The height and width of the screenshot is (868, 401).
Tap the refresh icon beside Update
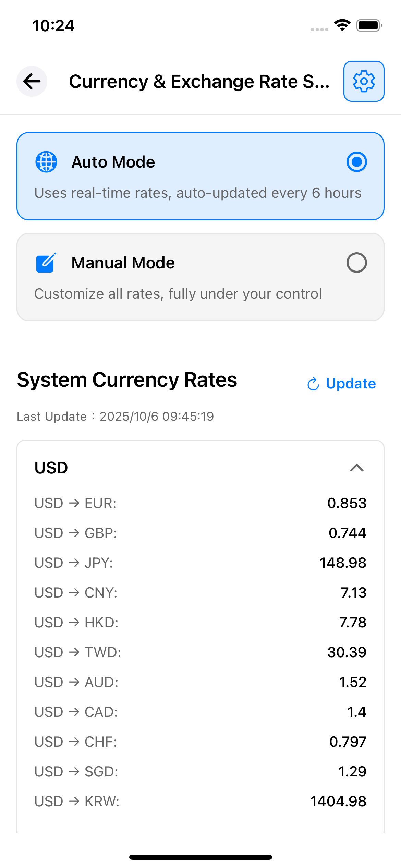(313, 384)
